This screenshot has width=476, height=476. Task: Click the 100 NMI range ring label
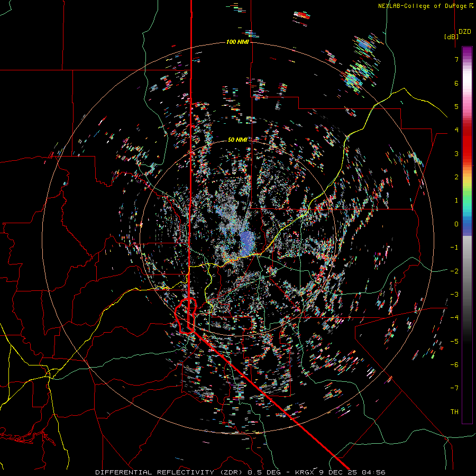pyautogui.click(x=237, y=42)
